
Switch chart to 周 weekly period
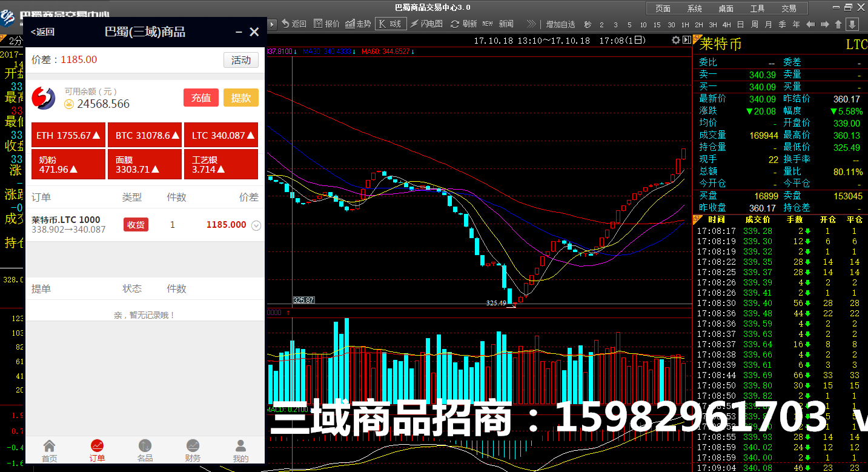pyautogui.click(x=754, y=24)
